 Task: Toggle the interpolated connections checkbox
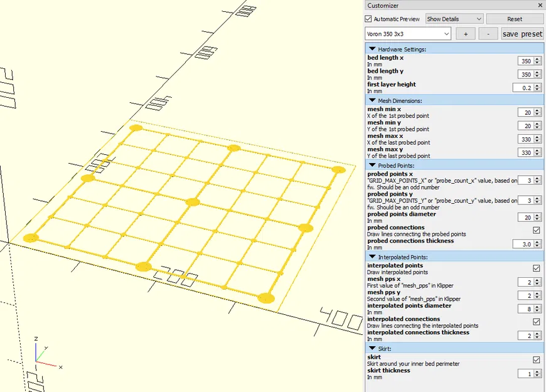(x=536, y=322)
